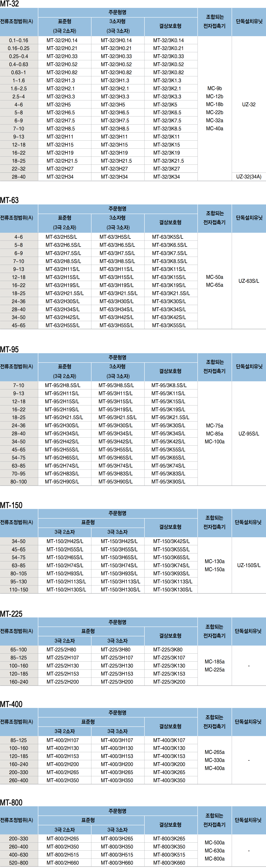Select the UZ-63S/L mounting unit

[249, 281]
